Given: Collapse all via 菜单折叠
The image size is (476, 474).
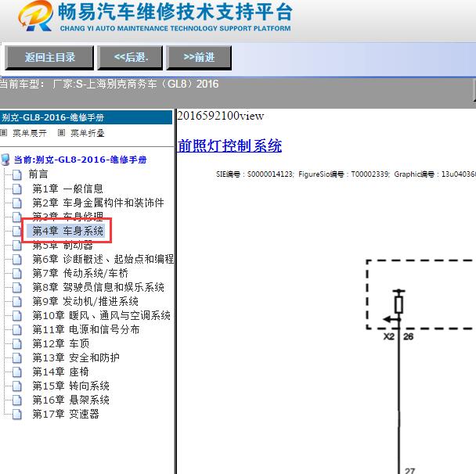Looking at the screenshot, I should 88,133.
